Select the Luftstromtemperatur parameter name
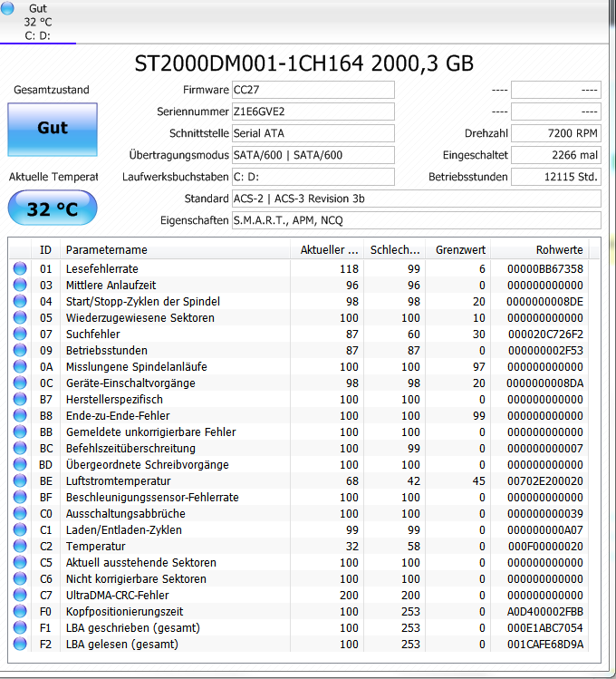Screen dimensions: 616x679 click(118, 481)
